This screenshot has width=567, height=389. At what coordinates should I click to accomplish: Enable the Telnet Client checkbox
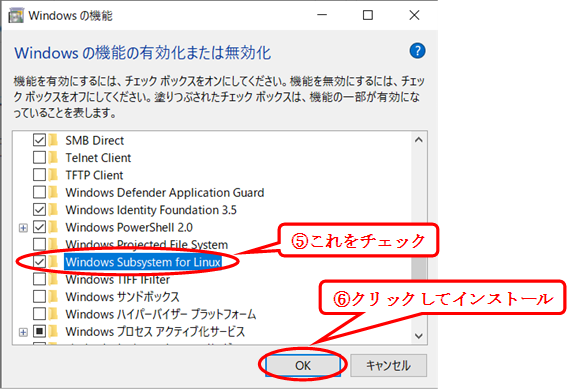pyautogui.click(x=39, y=157)
